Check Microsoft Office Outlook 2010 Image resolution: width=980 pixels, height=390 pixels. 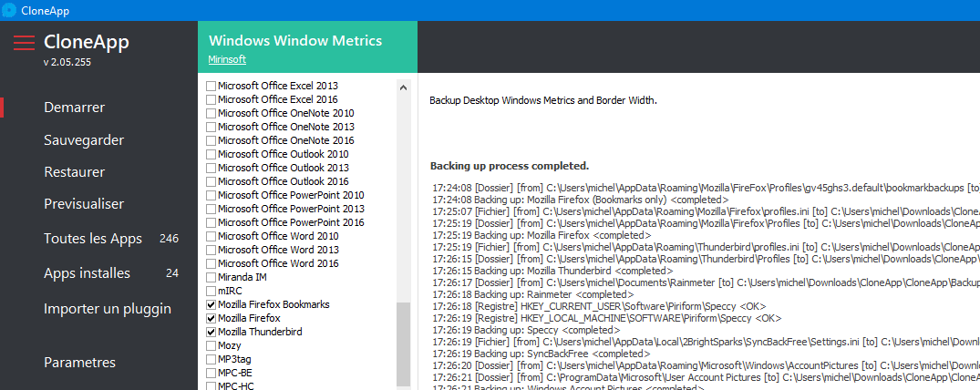211,154
